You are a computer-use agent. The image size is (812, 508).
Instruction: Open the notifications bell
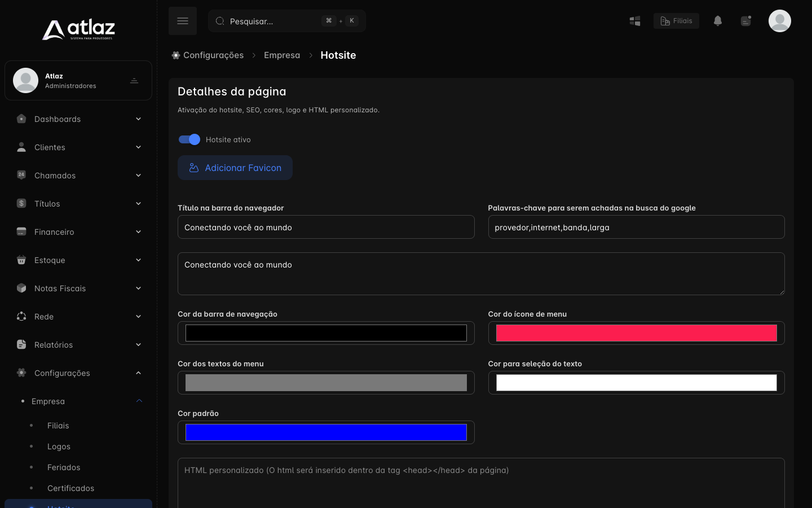pyautogui.click(x=718, y=21)
